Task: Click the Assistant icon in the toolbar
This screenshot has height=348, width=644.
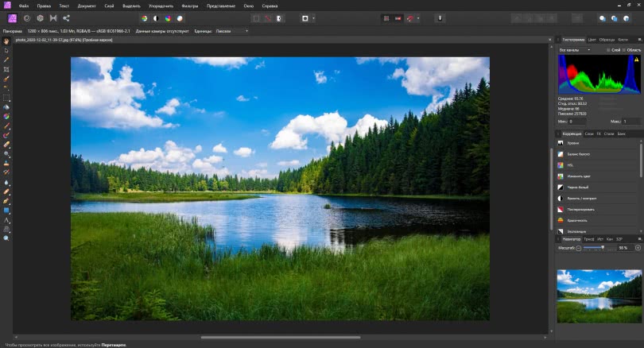Action: pyautogui.click(x=437, y=17)
